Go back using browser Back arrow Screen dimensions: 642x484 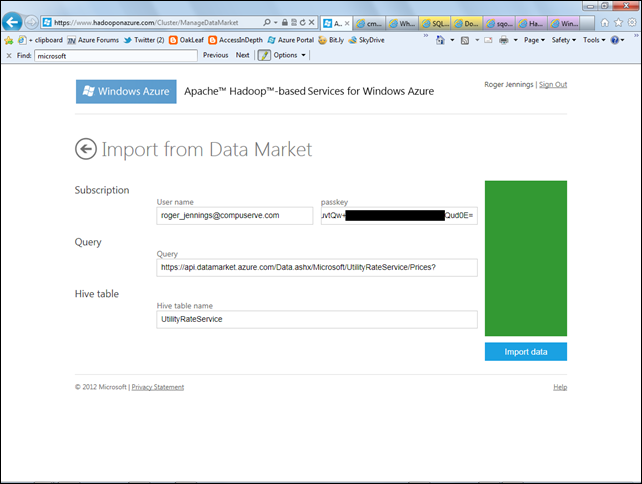click(12, 22)
